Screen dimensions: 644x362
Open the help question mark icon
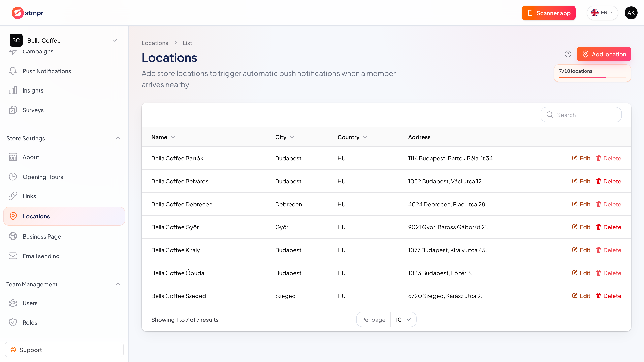point(568,54)
